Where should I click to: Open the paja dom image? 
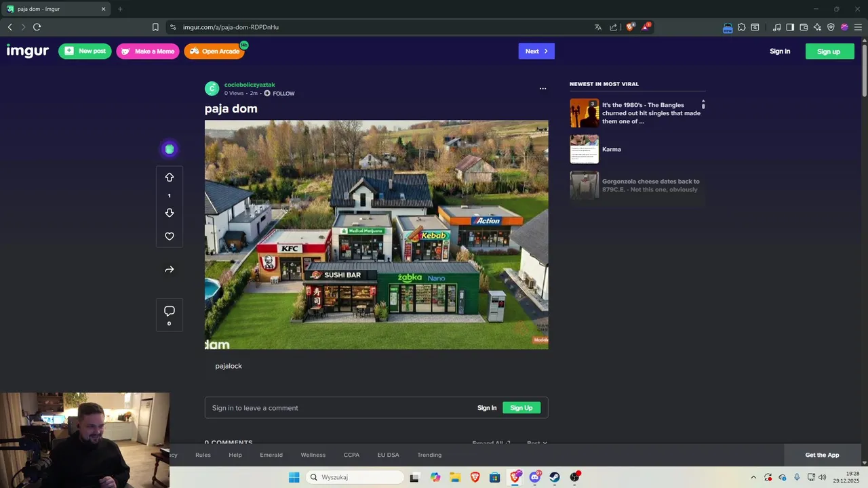(x=376, y=235)
